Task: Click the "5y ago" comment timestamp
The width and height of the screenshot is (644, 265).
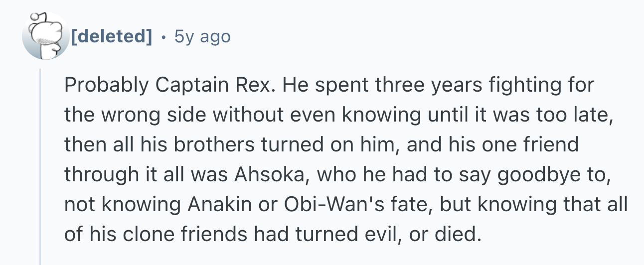Action: point(202,36)
